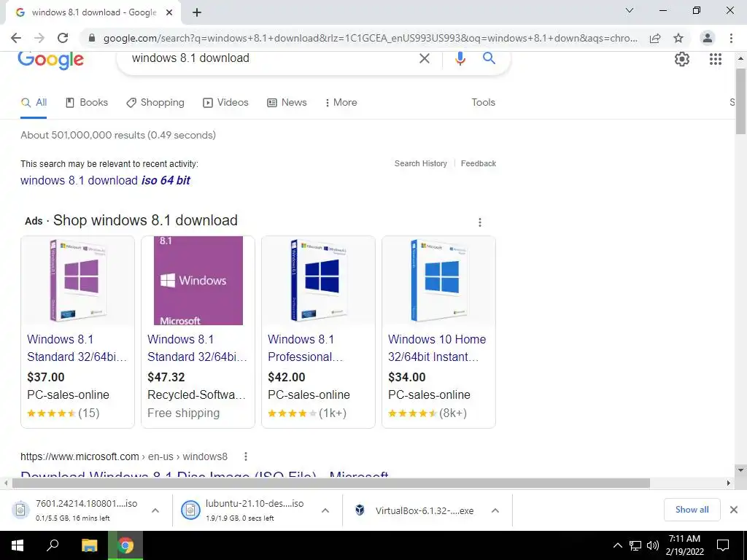Open the notification center
The height and width of the screenshot is (560, 747).
pyautogui.click(x=723, y=545)
